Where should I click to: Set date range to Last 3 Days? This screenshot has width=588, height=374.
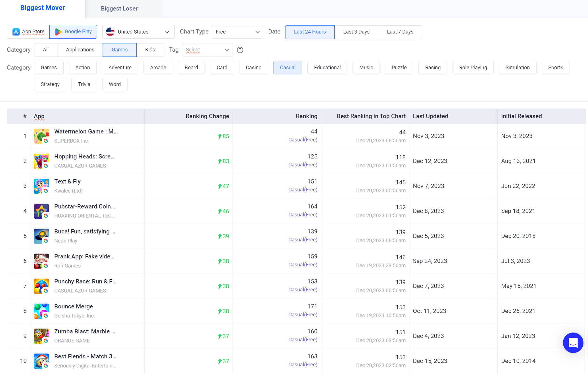pos(356,32)
